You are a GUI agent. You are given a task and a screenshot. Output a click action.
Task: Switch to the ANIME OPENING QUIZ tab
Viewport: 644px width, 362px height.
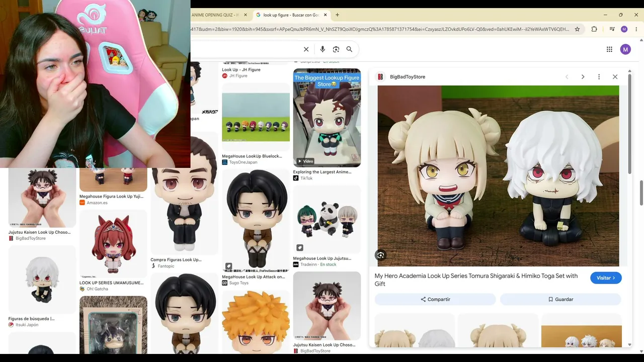215,15
